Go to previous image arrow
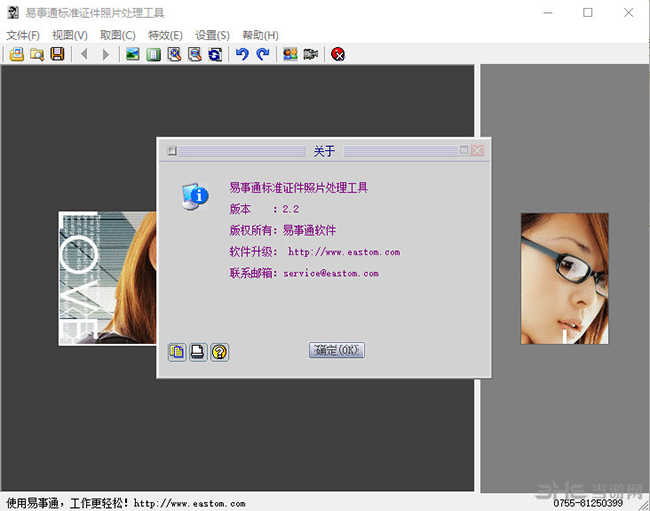The width and height of the screenshot is (650, 511). [x=85, y=54]
